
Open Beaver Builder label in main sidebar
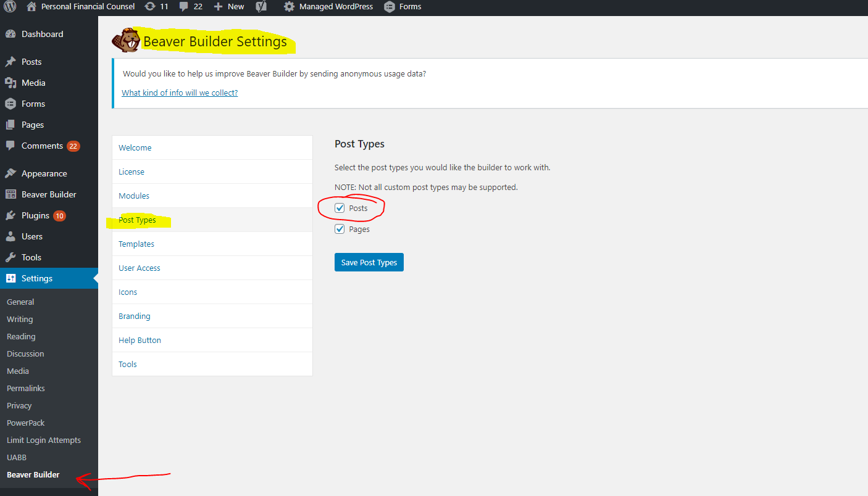pos(49,194)
